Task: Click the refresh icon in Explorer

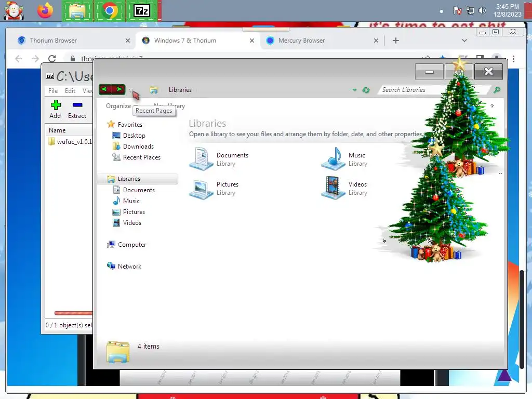Action: point(366,90)
